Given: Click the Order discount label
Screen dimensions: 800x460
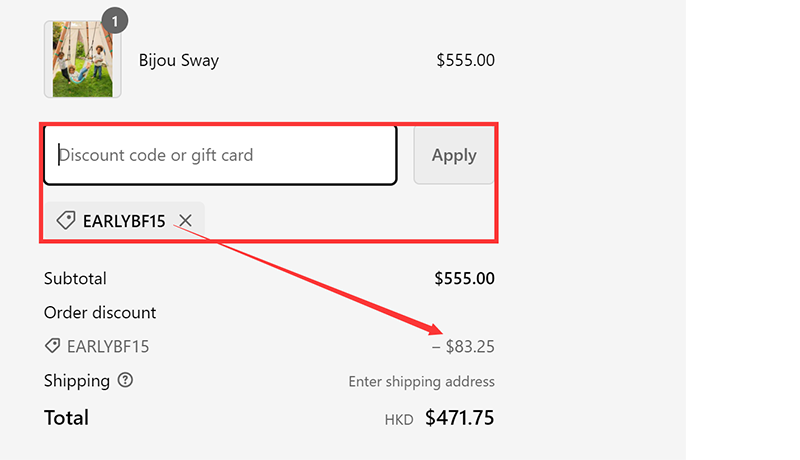Looking at the screenshot, I should coord(100,312).
